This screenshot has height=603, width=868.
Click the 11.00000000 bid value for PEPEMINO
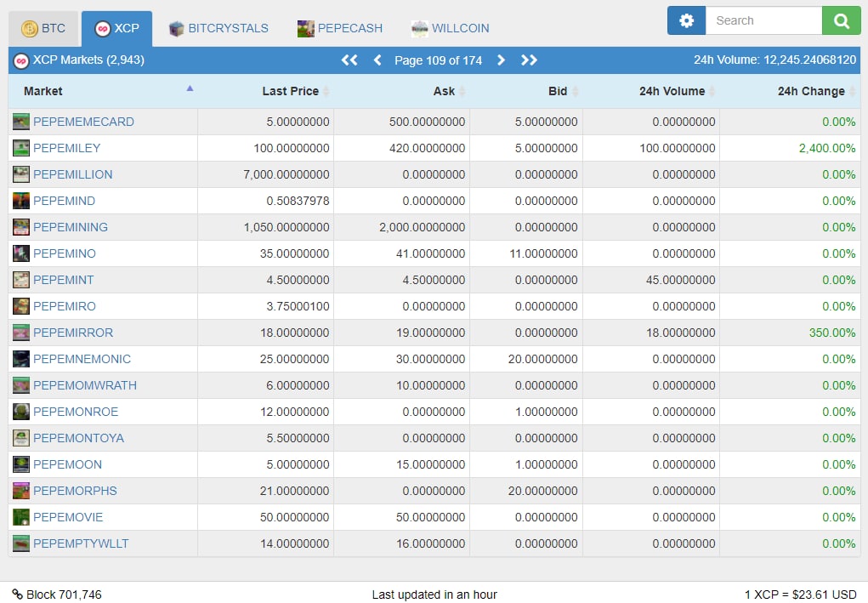coord(543,253)
